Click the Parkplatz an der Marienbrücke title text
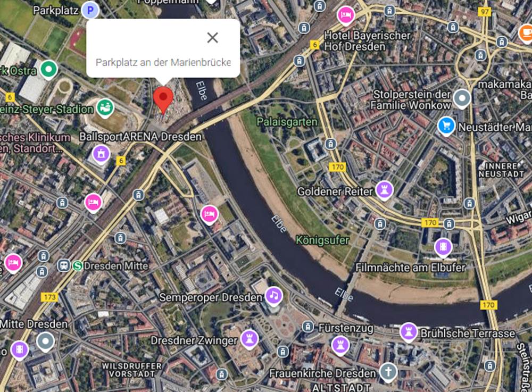 163,62
